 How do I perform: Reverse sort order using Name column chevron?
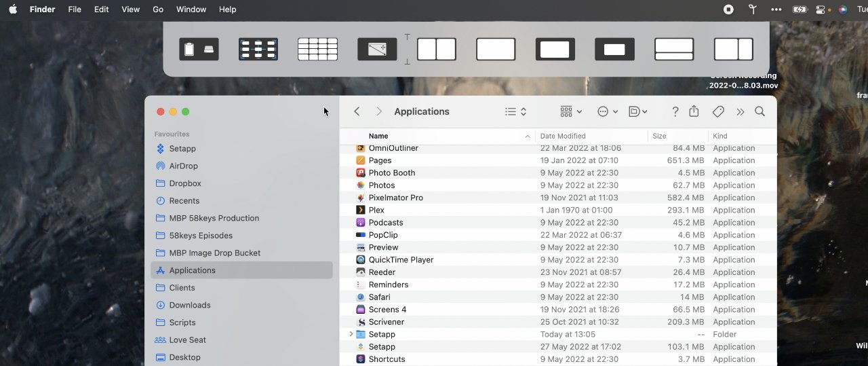tap(528, 136)
